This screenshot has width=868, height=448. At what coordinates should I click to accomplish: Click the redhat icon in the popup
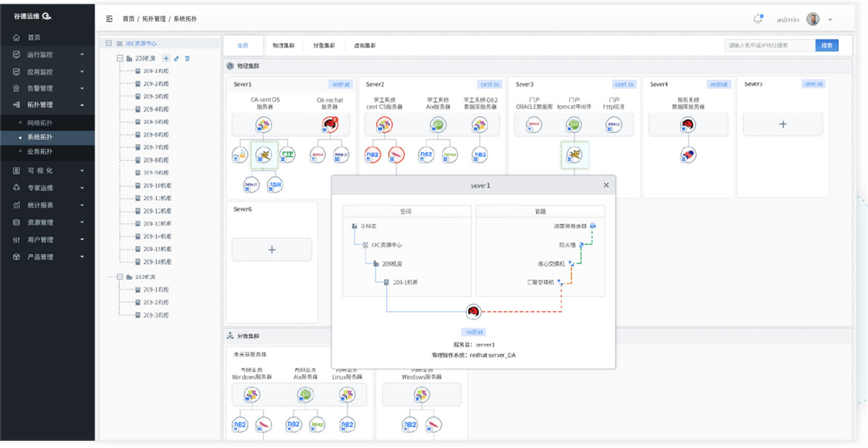tap(474, 311)
